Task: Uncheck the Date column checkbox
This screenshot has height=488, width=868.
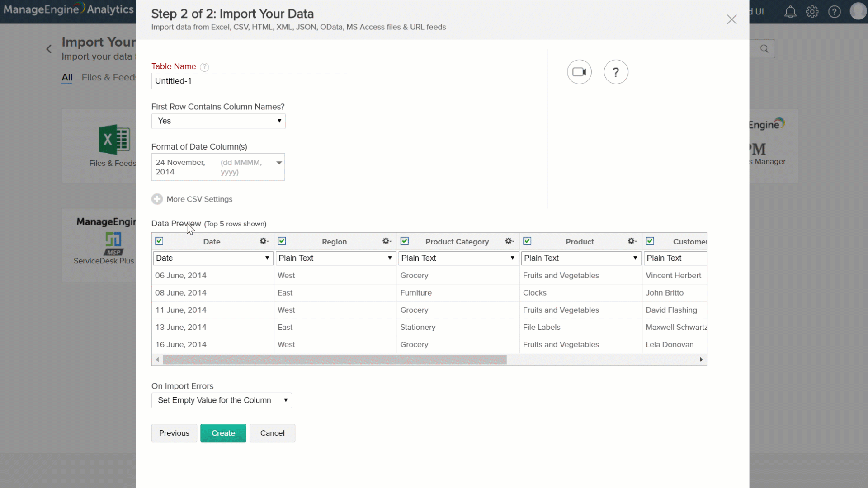Action: click(159, 241)
